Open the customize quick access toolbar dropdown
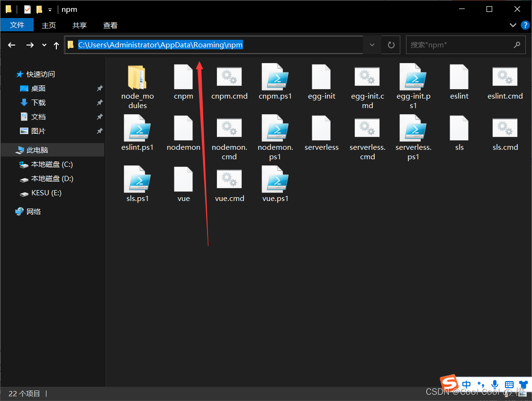 50,10
